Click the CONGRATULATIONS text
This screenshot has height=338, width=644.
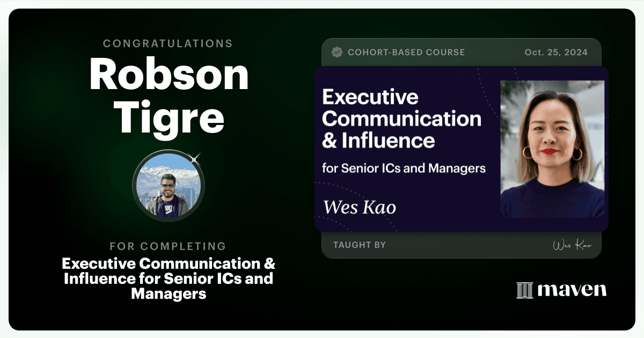coord(168,43)
